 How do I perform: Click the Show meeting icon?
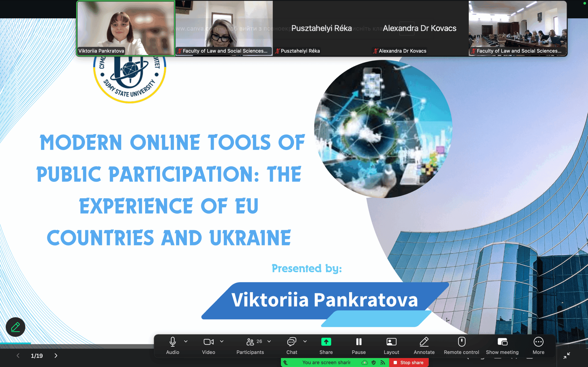502,342
